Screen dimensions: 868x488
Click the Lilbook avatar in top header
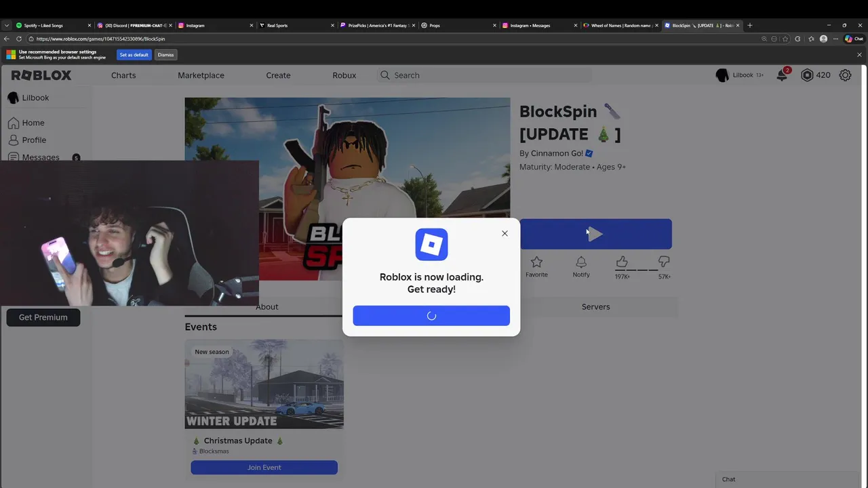click(722, 75)
